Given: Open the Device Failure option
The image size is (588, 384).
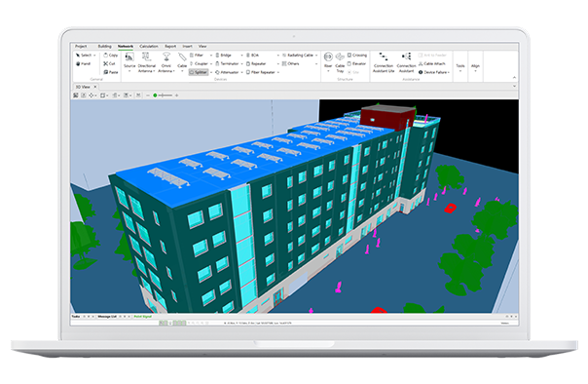Looking at the screenshot, I should click(433, 72).
